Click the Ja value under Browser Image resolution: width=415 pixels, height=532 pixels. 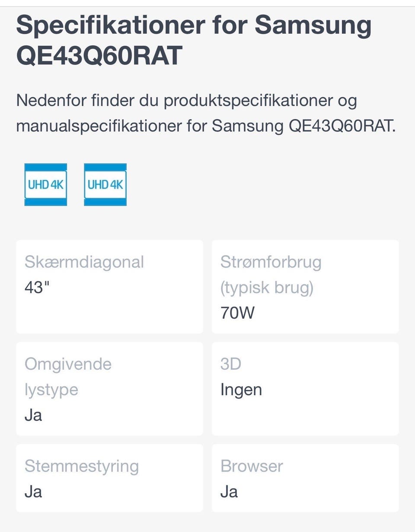point(229,491)
